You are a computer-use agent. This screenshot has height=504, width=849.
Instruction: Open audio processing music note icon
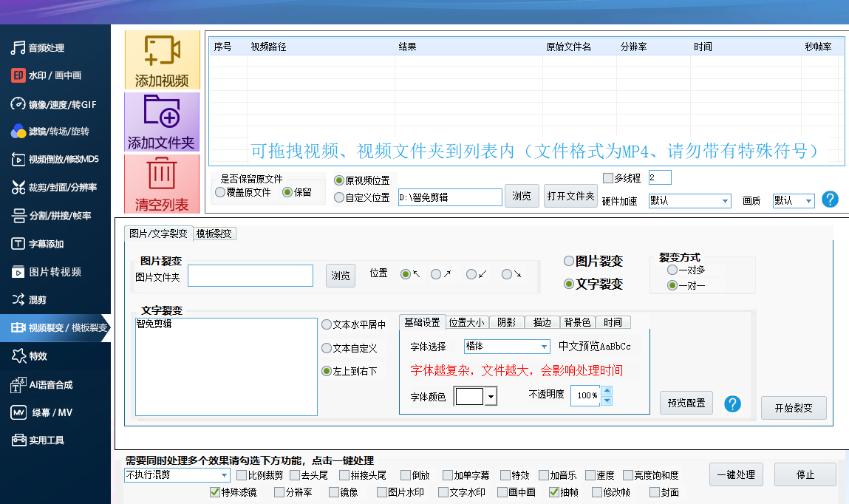[18, 48]
